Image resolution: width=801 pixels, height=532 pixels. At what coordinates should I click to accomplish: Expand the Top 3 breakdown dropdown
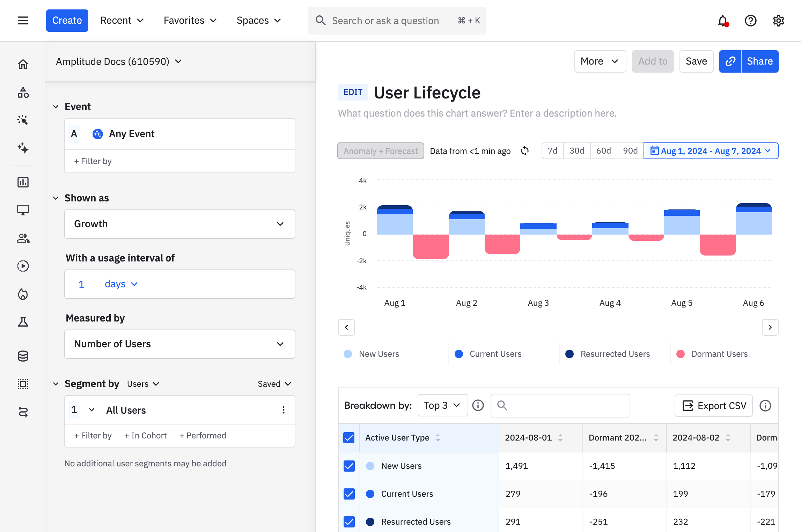click(442, 405)
